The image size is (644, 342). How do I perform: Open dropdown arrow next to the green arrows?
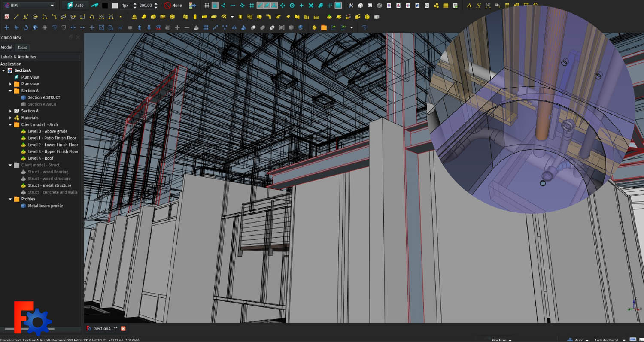(352, 27)
